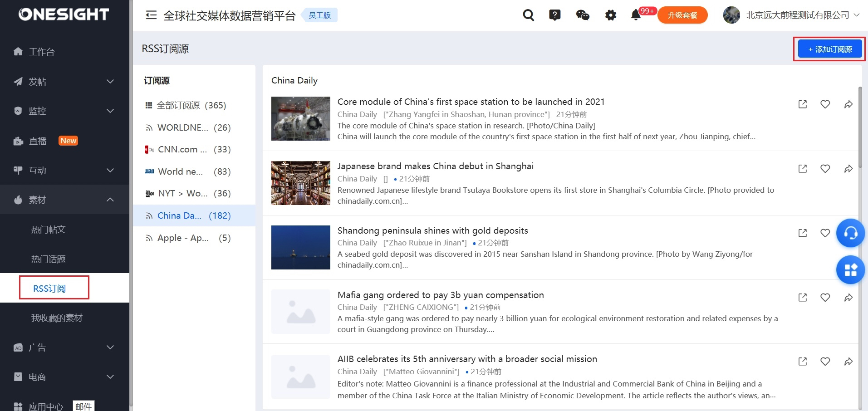The image size is (868, 411).
Task: Open the WeChat messages icon
Action: [582, 15]
